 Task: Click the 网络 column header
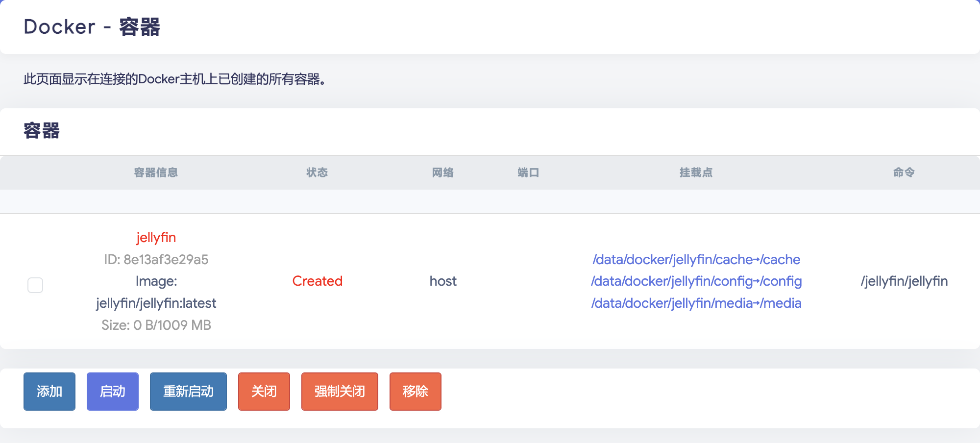[x=443, y=172]
